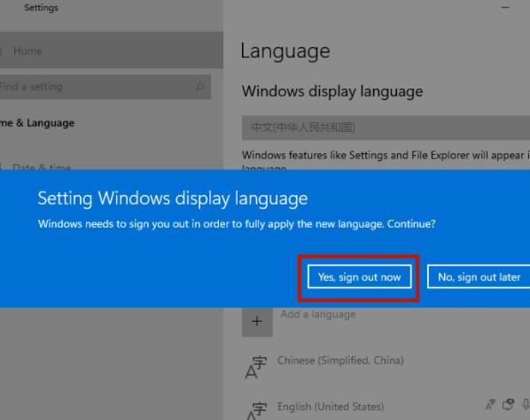Click the Windows display language heading
The width and height of the screenshot is (530, 420).
coord(332,91)
